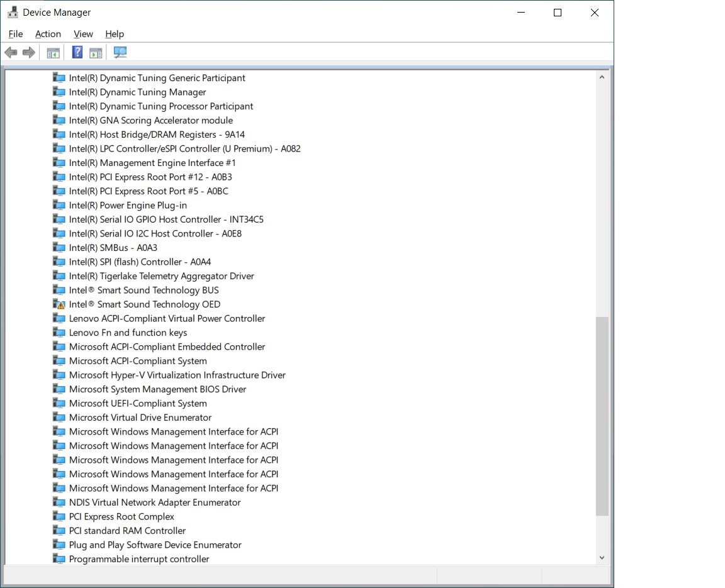This screenshot has height=588, width=725.
Task: Select Intel(R) Dynamic Tuning Processor Participant
Action: [161, 106]
